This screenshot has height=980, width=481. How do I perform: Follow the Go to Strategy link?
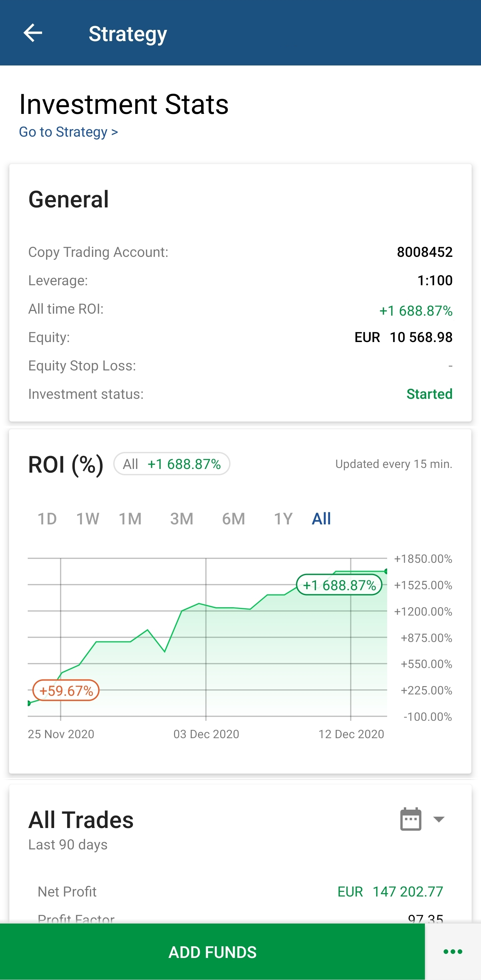(x=68, y=132)
